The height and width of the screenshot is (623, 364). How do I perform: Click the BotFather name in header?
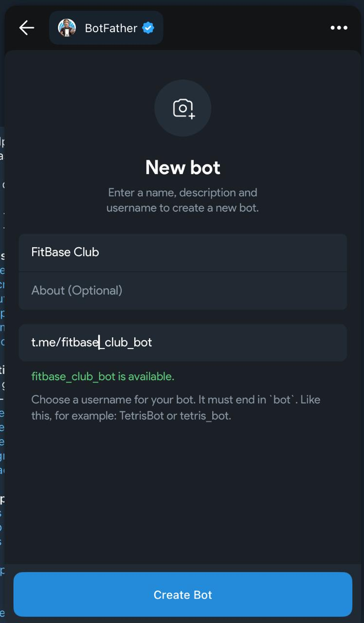point(111,28)
